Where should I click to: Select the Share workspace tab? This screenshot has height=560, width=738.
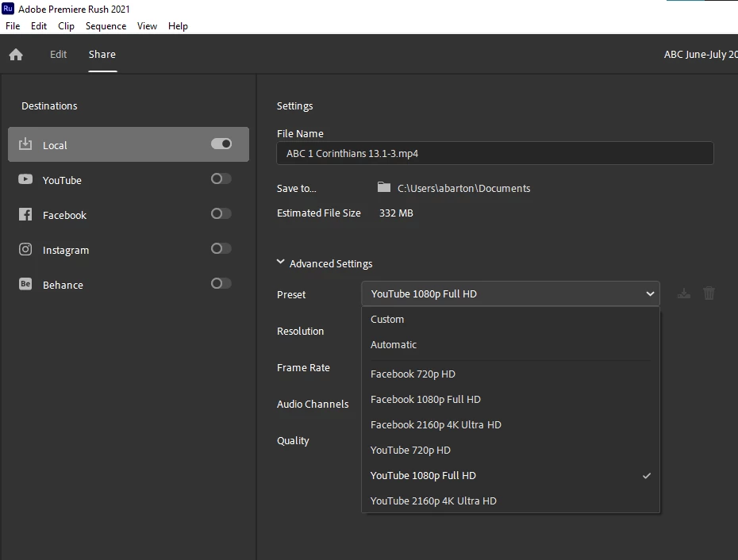(x=102, y=54)
